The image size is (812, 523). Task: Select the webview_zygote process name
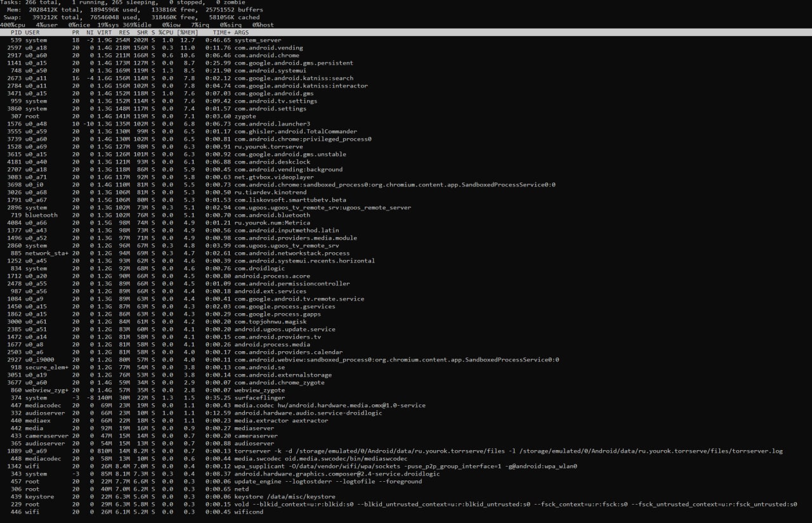tap(260, 390)
